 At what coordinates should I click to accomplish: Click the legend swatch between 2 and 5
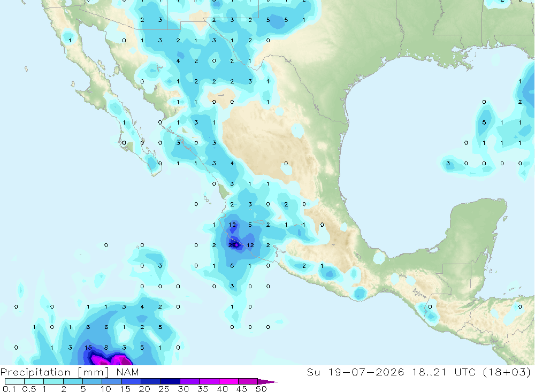(73, 381)
